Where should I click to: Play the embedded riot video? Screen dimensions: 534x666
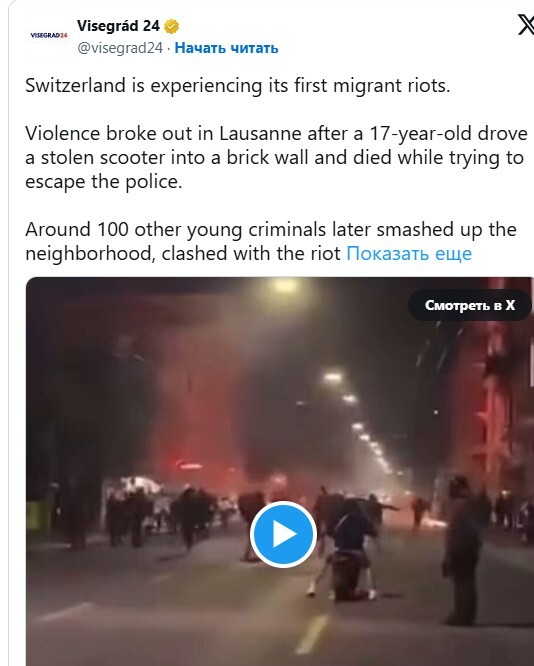[x=283, y=534]
